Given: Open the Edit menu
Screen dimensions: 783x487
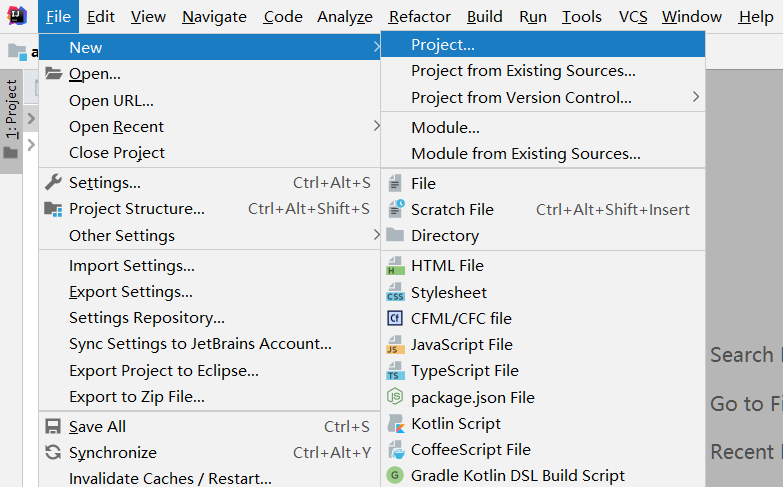Looking at the screenshot, I should pos(101,17).
